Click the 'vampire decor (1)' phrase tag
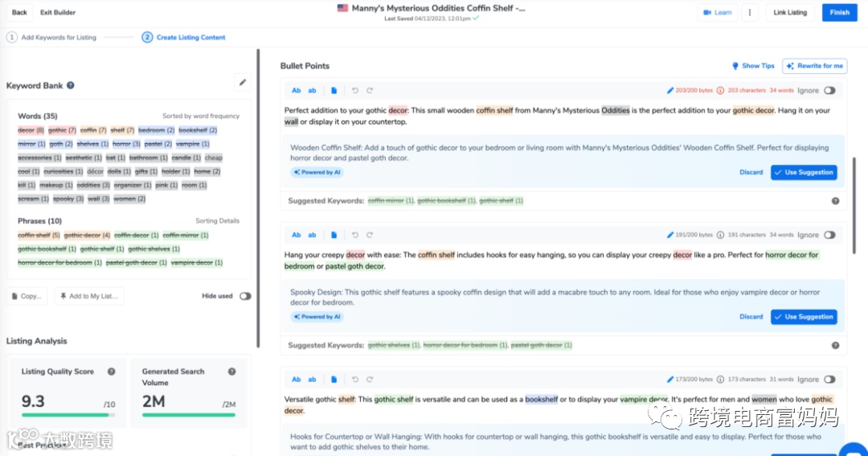The image size is (868, 456). pos(197,263)
